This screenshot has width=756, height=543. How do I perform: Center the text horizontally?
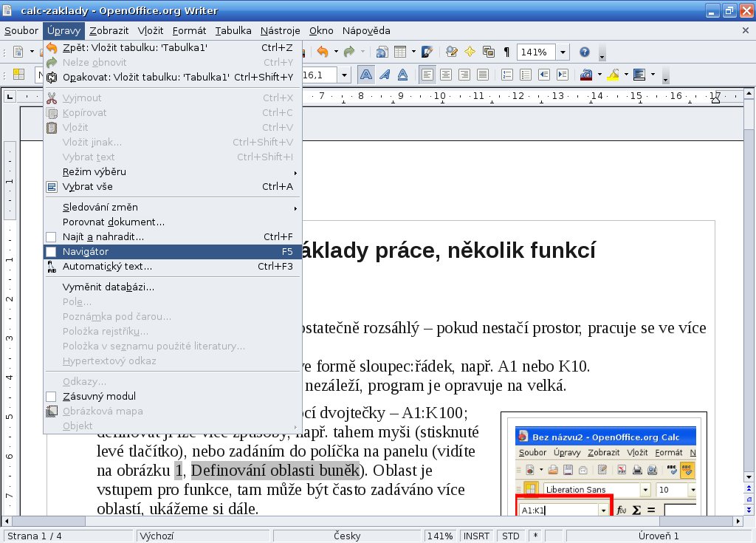point(445,75)
